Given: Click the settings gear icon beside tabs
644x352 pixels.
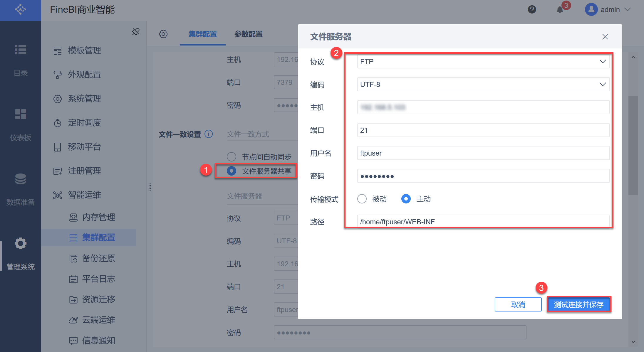Looking at the screenshot, I should pos(163,34).
